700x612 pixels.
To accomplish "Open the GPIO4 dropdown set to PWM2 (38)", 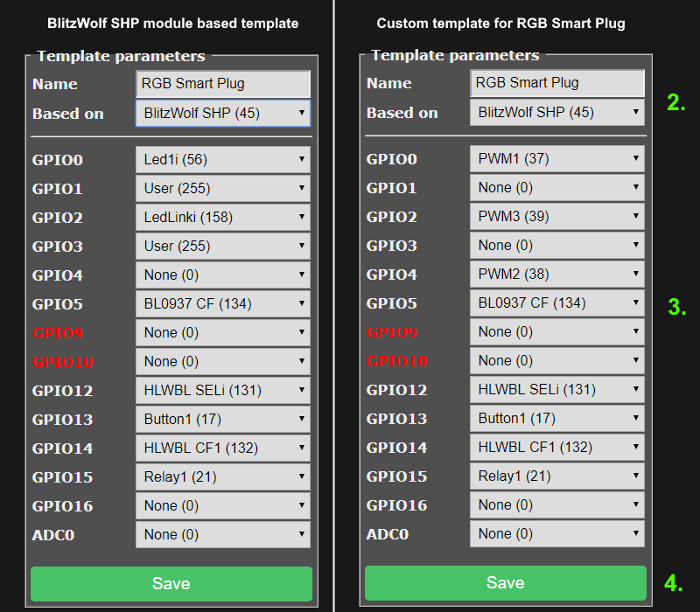I will [x=557, y=275].
